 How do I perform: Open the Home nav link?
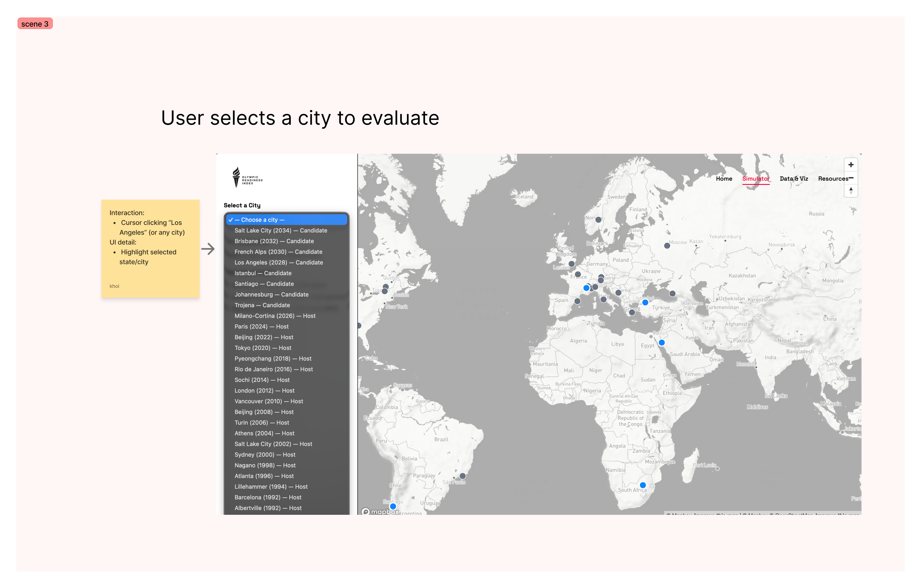(x=724, y=178)
